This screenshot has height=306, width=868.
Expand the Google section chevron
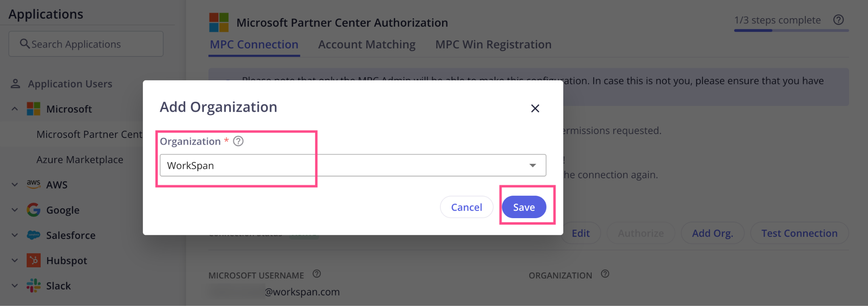click(15, 210)
